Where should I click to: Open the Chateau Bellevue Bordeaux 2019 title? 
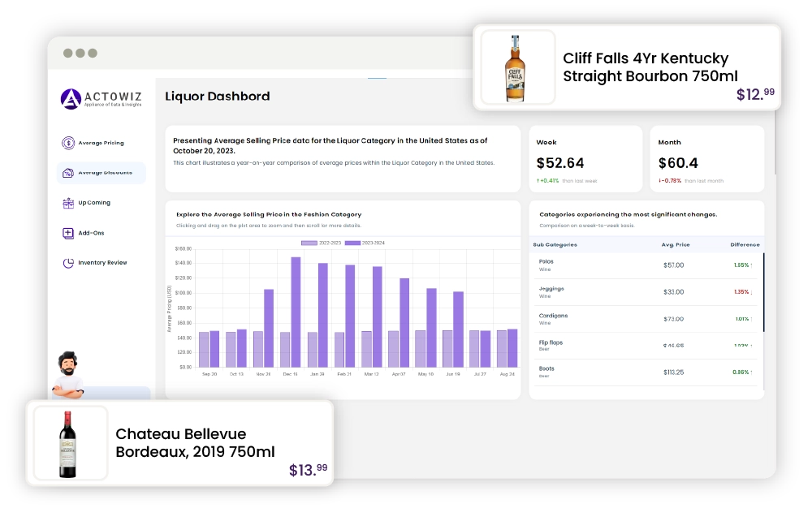tap(195, 443)
